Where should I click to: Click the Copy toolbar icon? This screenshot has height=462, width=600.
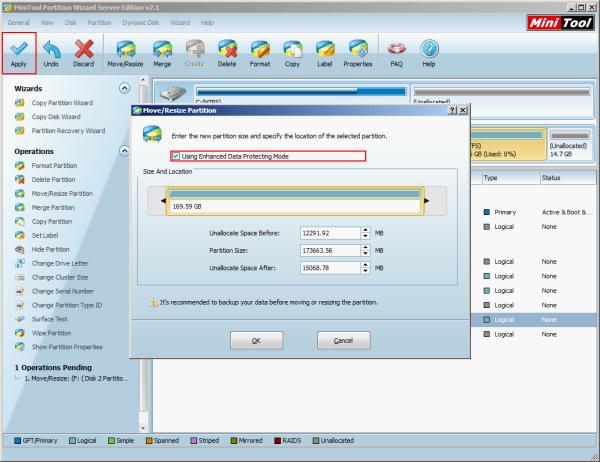click(x=292, y=53)
